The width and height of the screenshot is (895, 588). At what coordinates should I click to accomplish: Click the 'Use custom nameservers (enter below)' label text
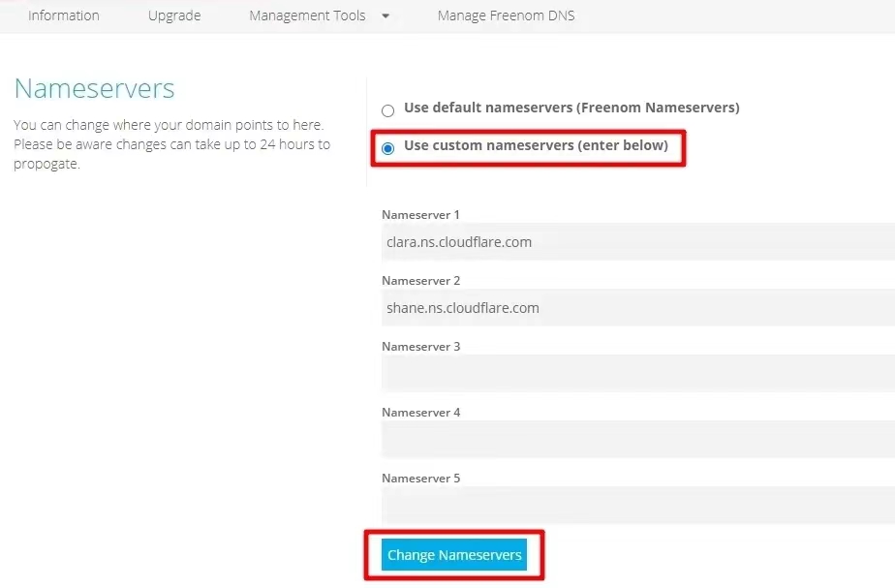(536, 145)
